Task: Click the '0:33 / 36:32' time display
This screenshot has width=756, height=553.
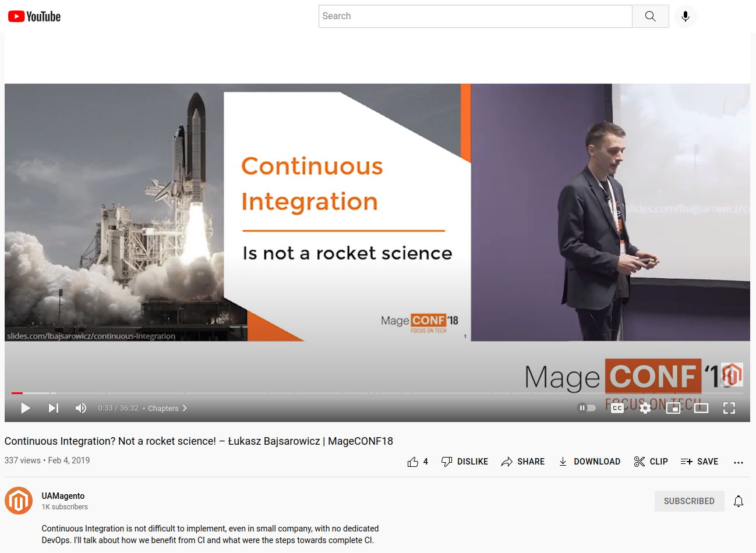Action: click(x=118, y=408)
